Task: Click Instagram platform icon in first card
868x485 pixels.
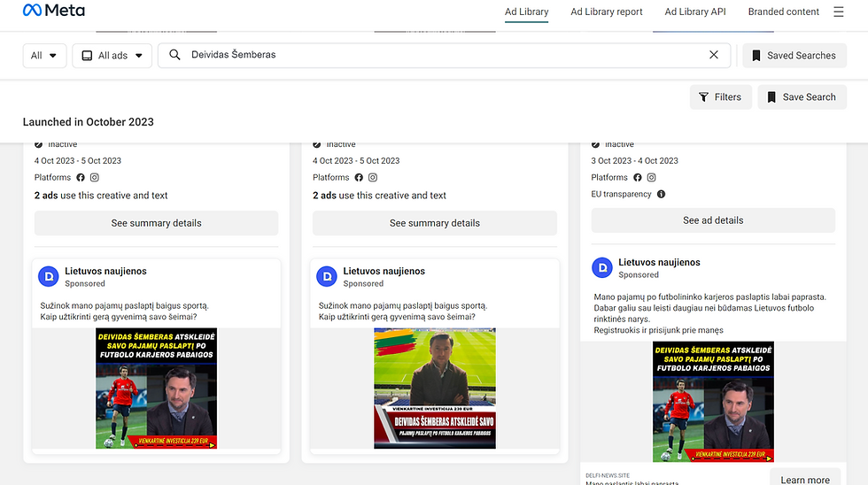Action: (95, 178)
